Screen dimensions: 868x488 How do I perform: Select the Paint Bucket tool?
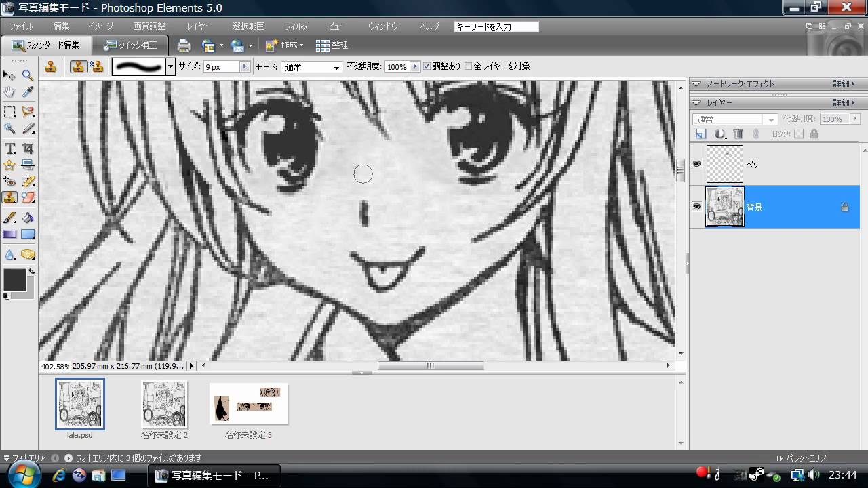[28, 218]
